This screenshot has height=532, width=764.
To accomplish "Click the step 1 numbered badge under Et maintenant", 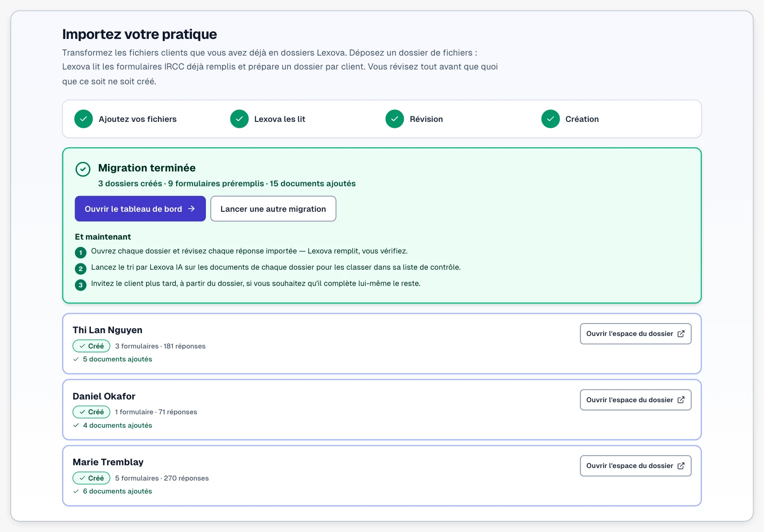I will (81, 253).
